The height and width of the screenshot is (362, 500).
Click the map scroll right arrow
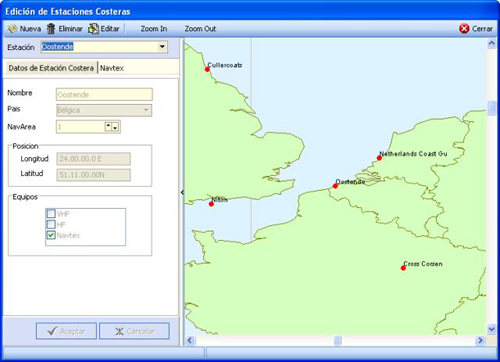[x=480, y=340]
